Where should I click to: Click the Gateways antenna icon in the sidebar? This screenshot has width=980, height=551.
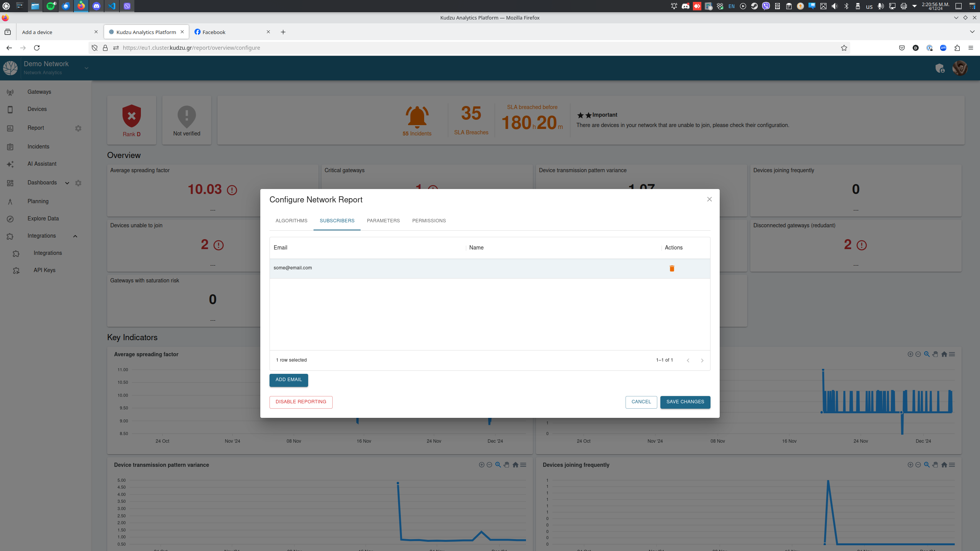10,92
